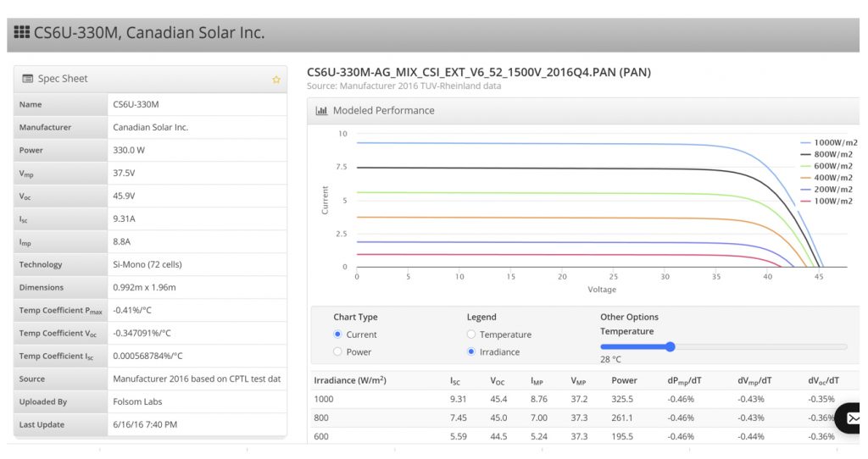Viewport: 868px width, 459px height.
Task: Select the Power chart type radio
Action: point(337,351)
